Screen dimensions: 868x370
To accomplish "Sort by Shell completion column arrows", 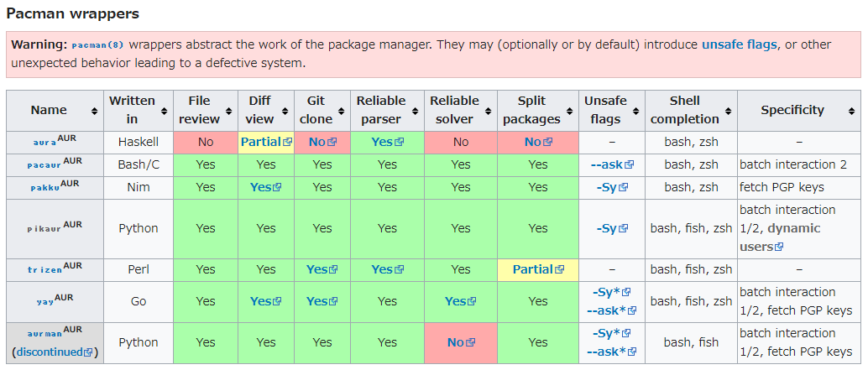I will [x=728, y=111].
